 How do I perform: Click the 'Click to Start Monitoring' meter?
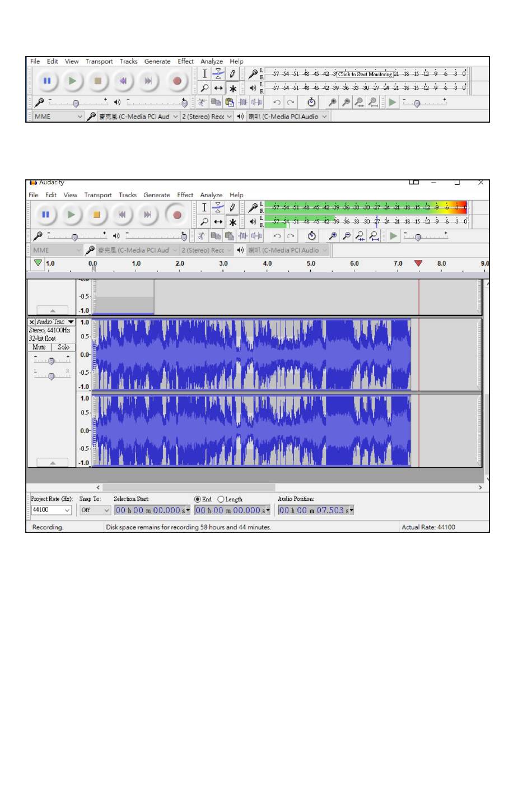click(365, 74)
